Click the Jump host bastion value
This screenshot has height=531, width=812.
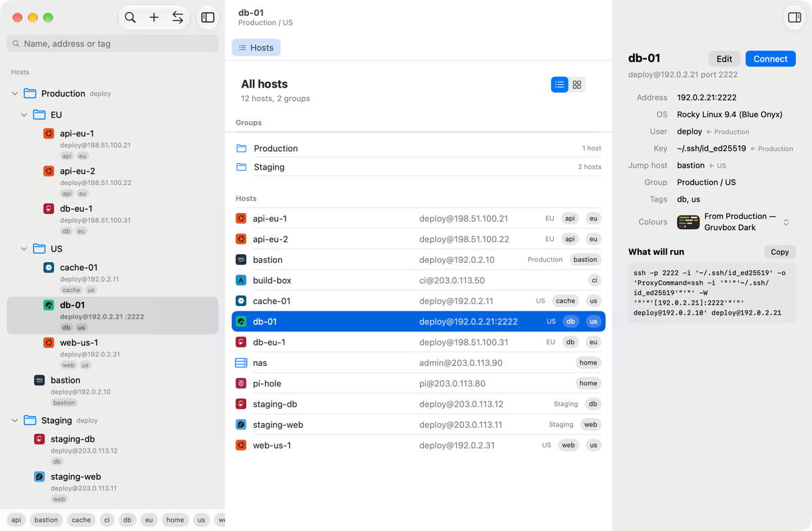pos(691,166)
